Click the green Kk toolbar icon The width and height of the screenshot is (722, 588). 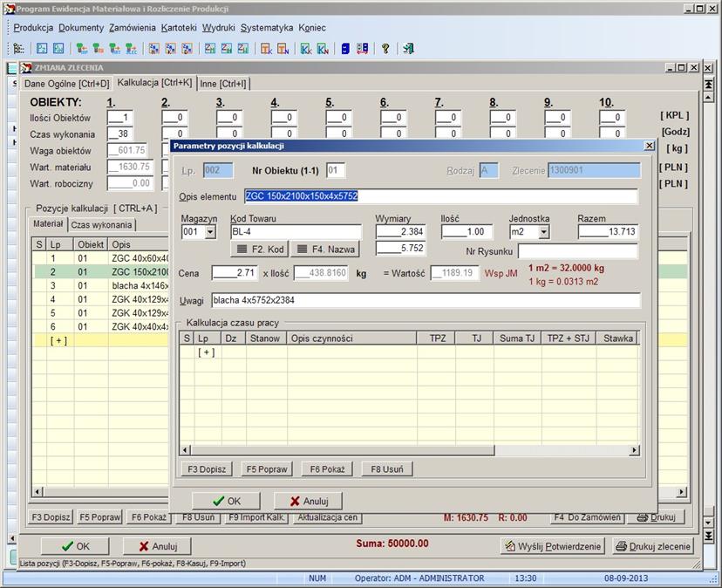306,49
